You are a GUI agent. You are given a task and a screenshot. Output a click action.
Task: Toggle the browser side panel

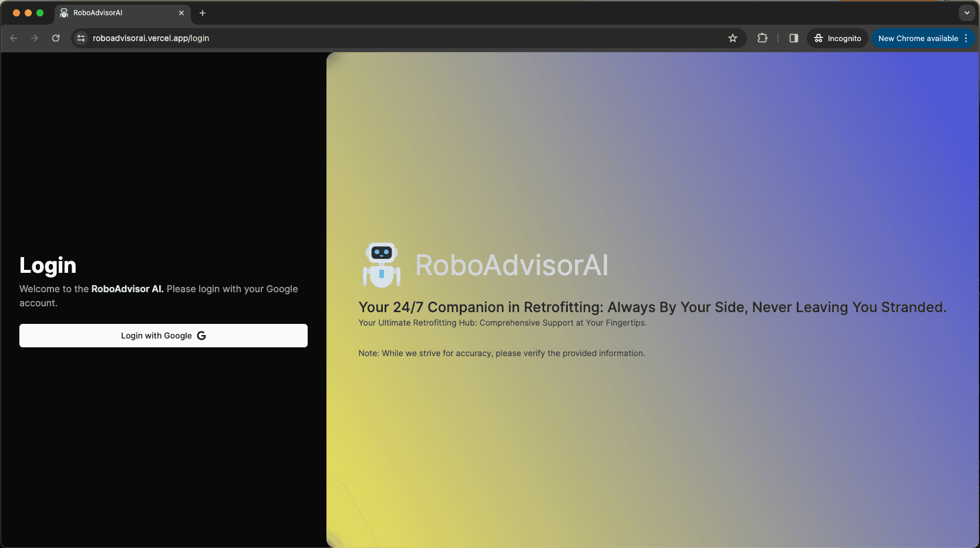[x=793, y=38]
